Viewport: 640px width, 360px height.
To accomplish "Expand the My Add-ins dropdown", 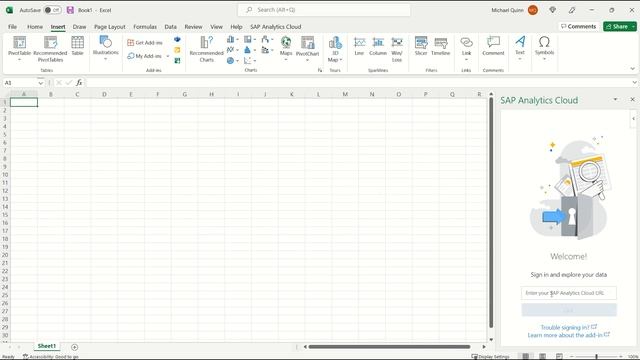I will coord(168,56).
